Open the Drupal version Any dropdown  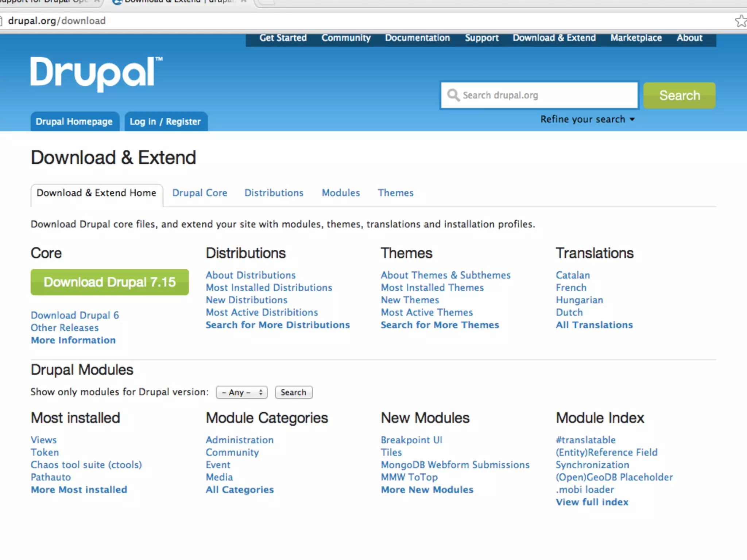pos(241,392)
